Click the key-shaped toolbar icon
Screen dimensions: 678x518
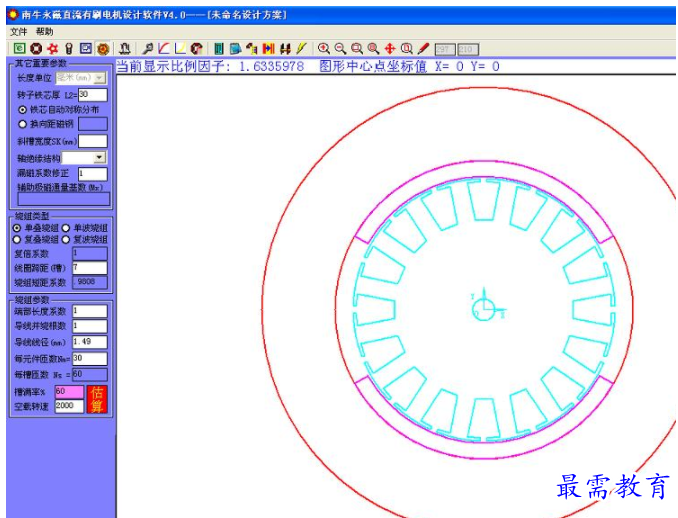[x=69, y=48]
